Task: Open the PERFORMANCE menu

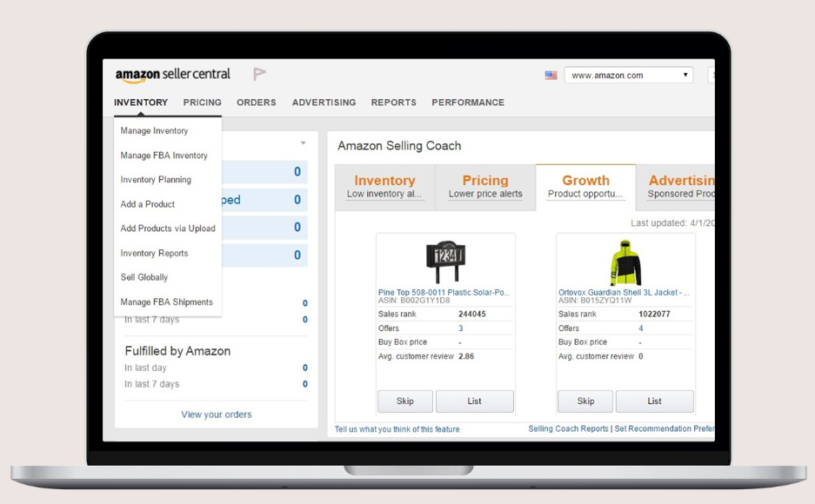Action: pyautogui.click(x=468, y=102)
